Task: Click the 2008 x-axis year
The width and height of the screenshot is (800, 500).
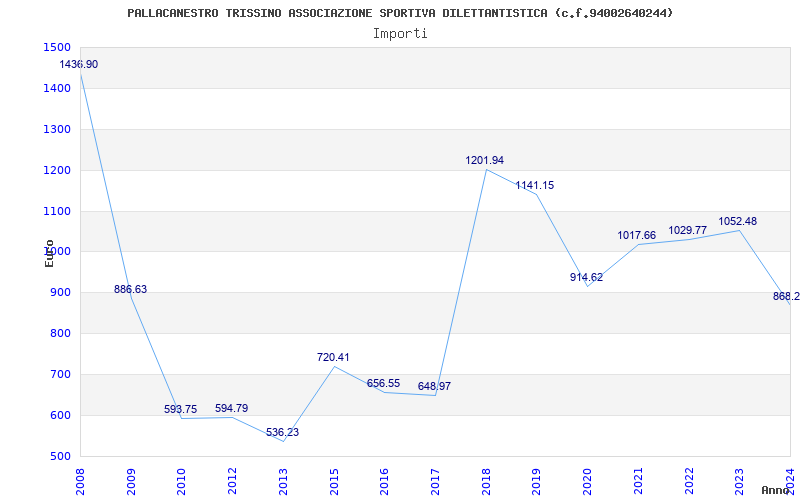Action: click(80, 481)
